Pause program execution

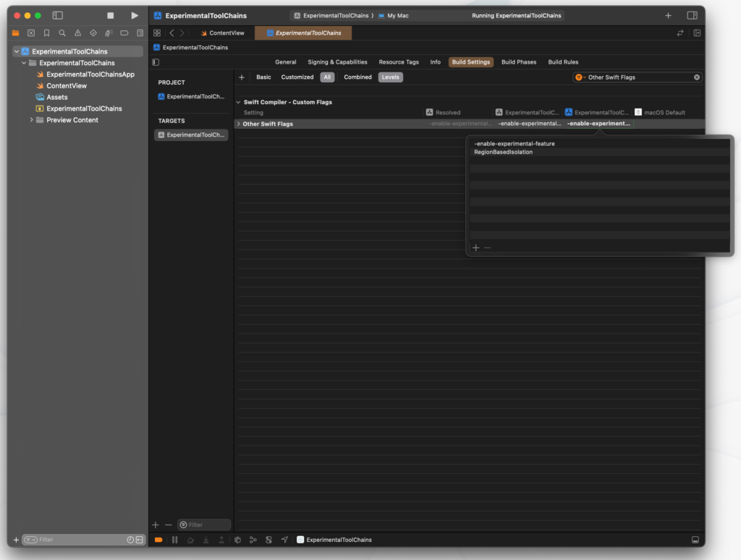(175, 540)
